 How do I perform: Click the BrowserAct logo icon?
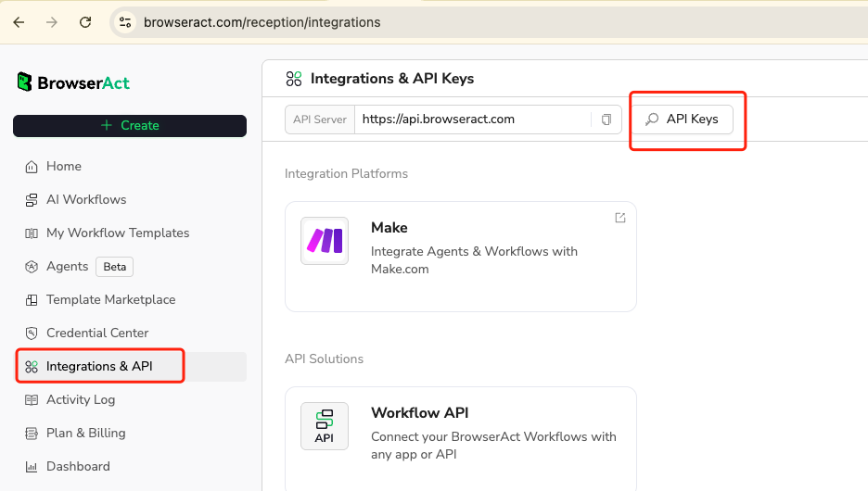[25, 82]
